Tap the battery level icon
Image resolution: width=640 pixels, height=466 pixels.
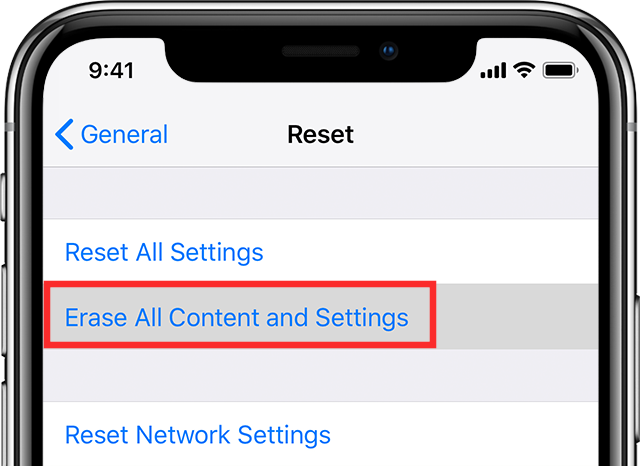(560, 70)
